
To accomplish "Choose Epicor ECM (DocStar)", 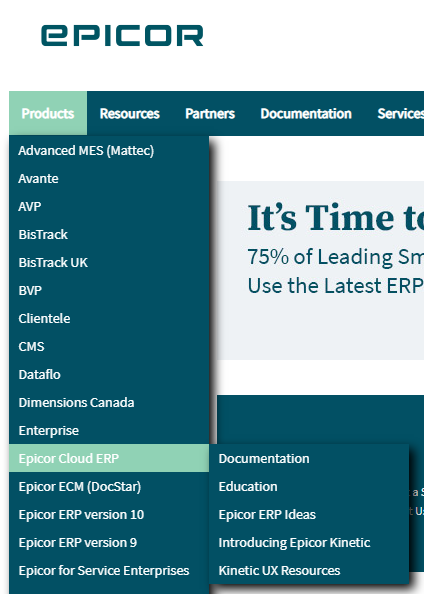I will coord(109,486).
